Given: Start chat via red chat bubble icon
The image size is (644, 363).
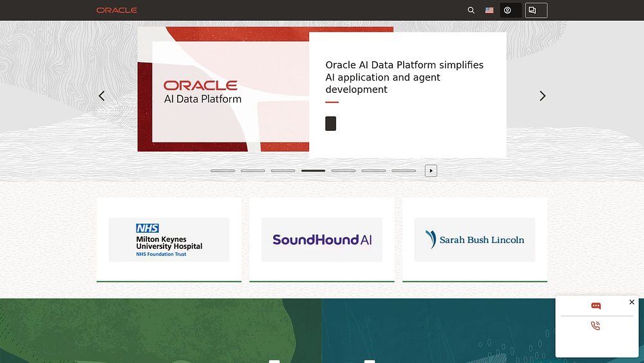Looking at the screenshot, I should pos(596,306).
